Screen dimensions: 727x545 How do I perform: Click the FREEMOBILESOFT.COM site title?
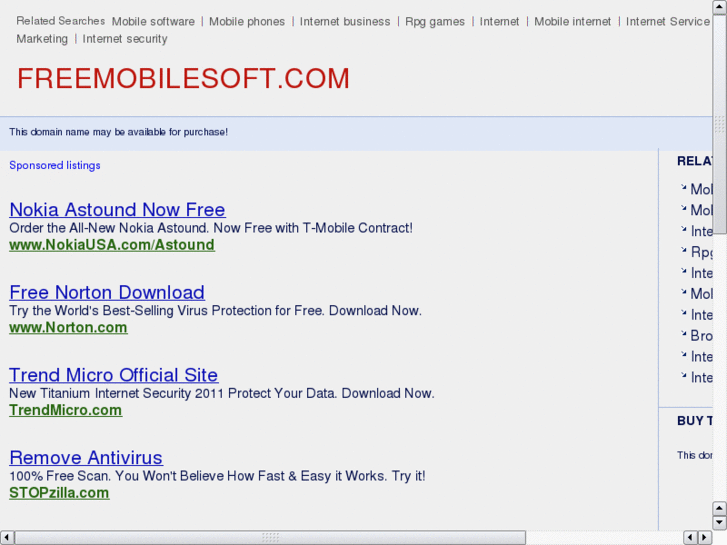pos(183,78)
